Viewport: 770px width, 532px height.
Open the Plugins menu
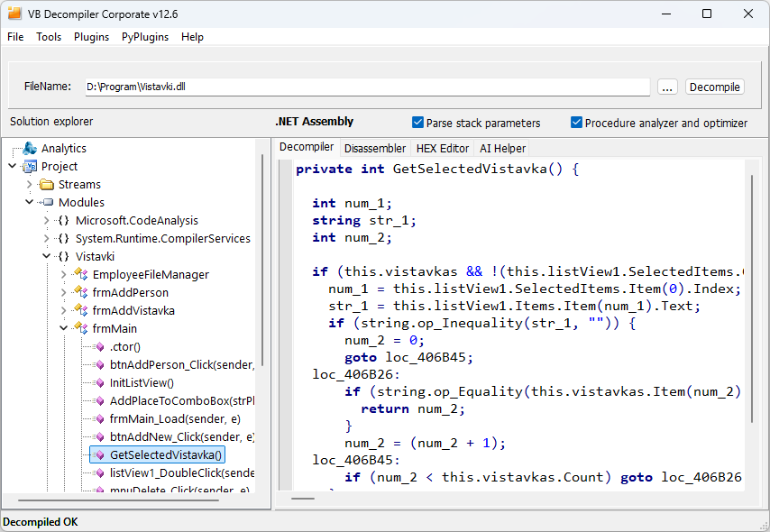[91, 37]
